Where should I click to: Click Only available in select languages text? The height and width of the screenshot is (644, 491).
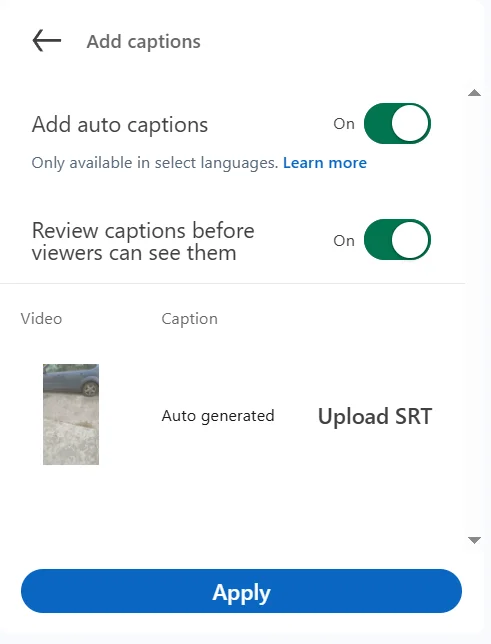point(155,163)
